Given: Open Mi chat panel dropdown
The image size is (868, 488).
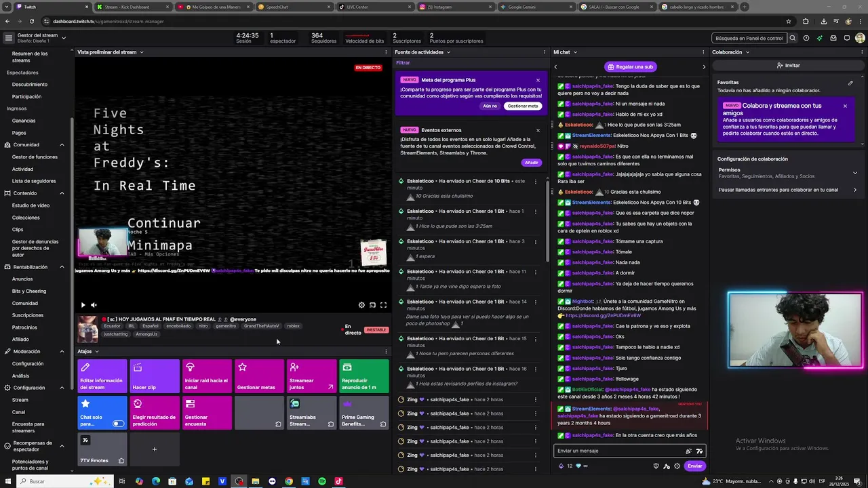Looking at the screenshot, I should (576, 52).
